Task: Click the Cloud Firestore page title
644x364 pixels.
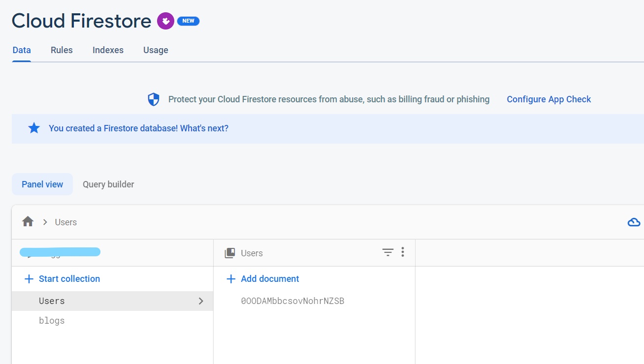Action: [x=81, y=21]
